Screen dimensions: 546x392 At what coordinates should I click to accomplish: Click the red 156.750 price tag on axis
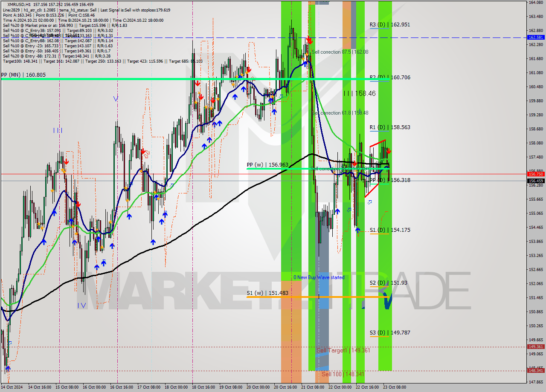click(x=536, y=174)
